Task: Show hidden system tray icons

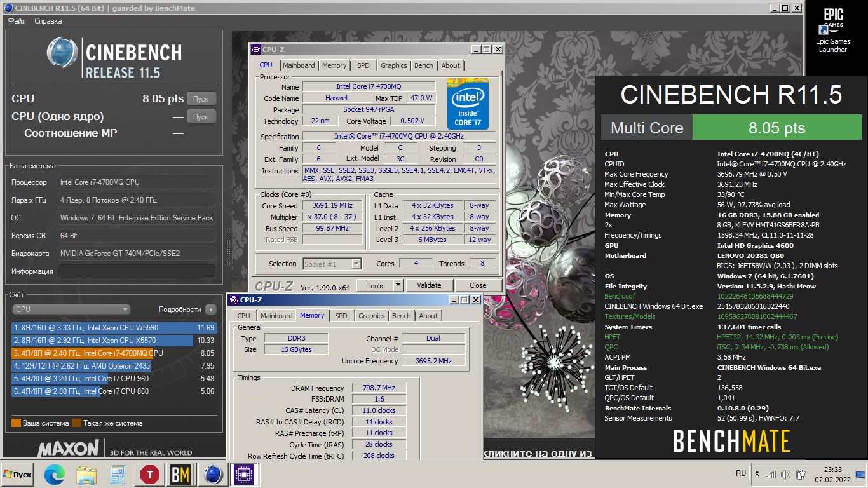Action: coord(757,474)
